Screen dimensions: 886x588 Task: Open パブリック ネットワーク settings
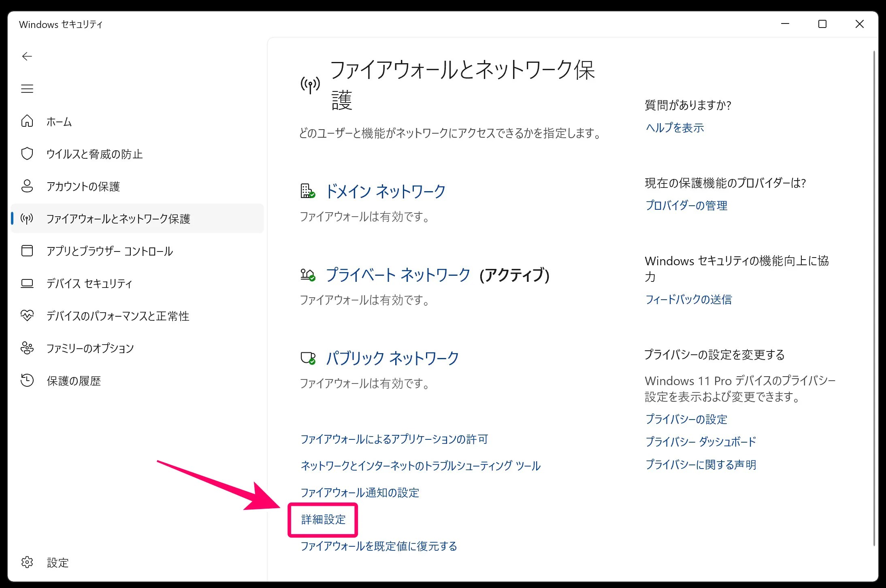tap(392, 358)
